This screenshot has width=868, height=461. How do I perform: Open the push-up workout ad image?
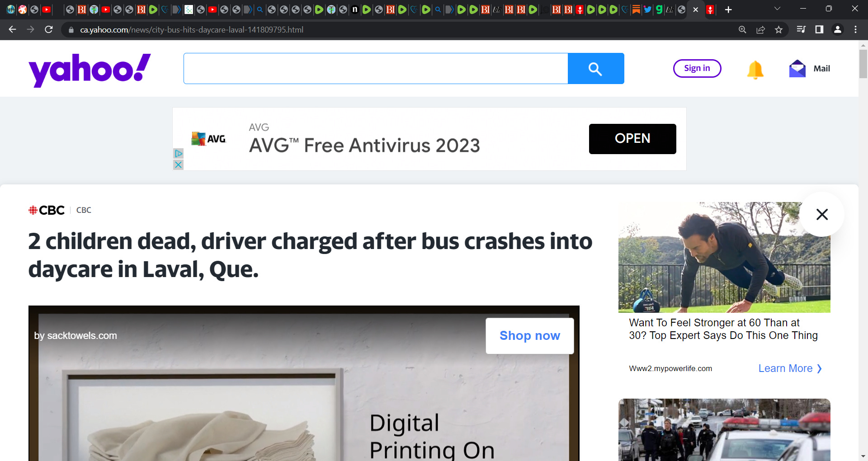724,257
